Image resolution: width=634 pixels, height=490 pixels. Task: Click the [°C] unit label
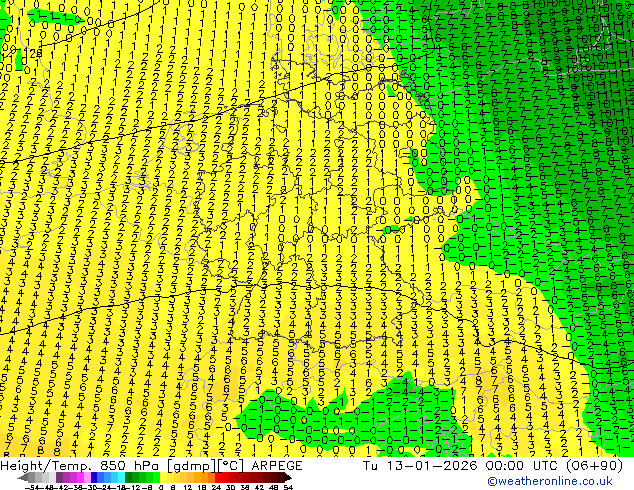tap(230, 466)
